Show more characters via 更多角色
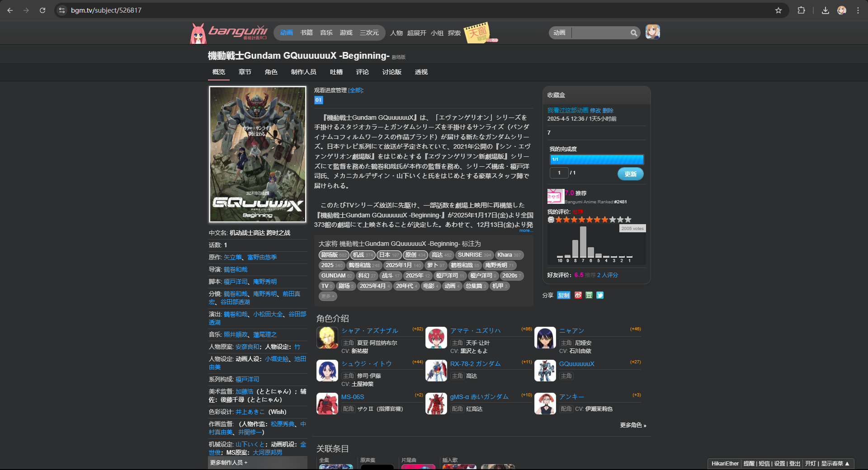Viewport: 868px width, 470px height. point(633,425)
